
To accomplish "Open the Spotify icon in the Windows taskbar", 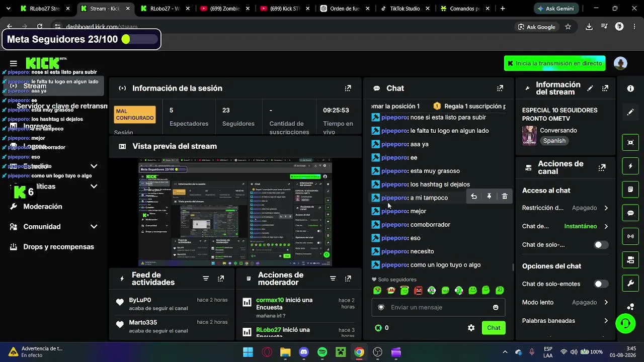I will pos(322,352).
